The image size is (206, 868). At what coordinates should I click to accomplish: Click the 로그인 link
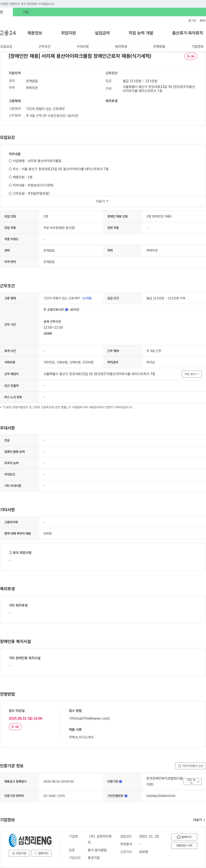(x=192, y=21)
